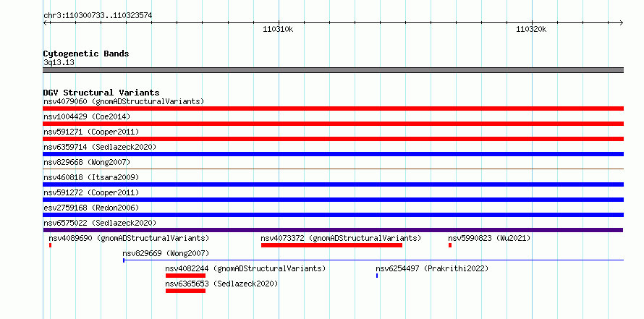This screenshot has width=644, height=319.
Task: Click the chr3:110300733..110323574 coordinate label
Action: click(98, 15)
